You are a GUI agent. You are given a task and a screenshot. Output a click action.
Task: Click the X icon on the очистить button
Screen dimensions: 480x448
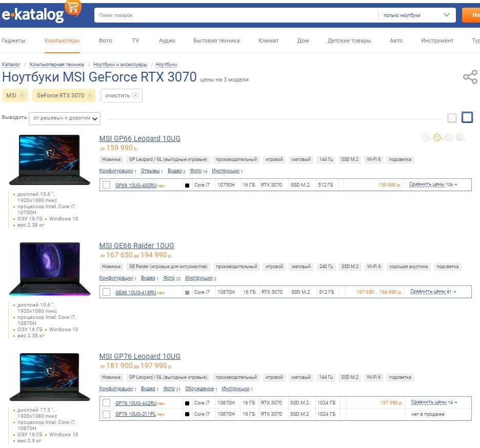click(x=135, y=95)
